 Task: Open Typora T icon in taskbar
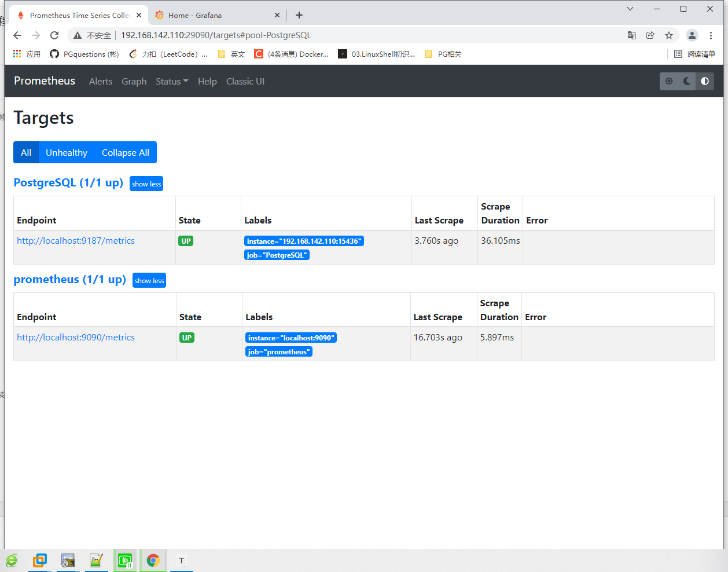pyautogui.click(x=181, y=560)
